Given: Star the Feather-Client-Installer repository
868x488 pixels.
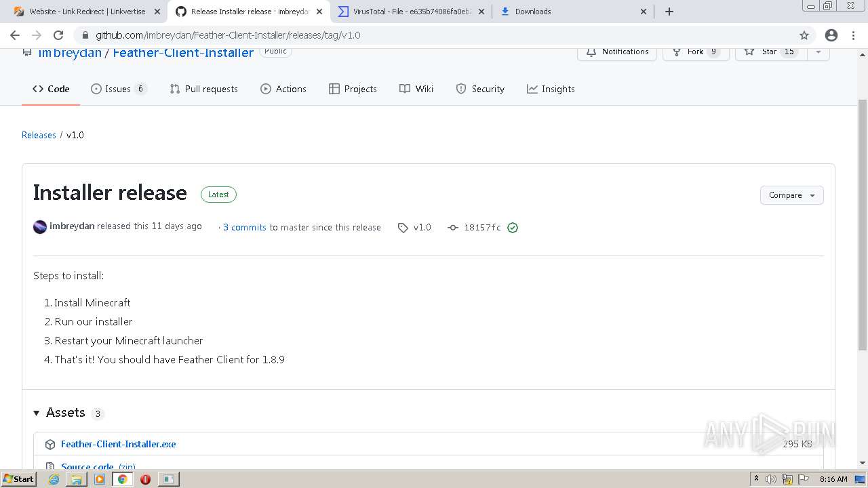Looking at the screenshot, I should pos(772,52).
